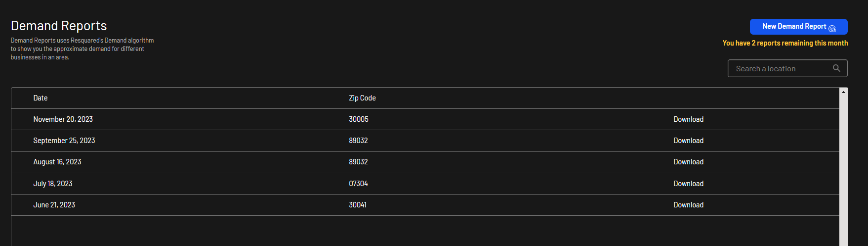The image size is (868, 246).
Task: Click the August 16, 2023 date cell
Action: tap(57, 162)
